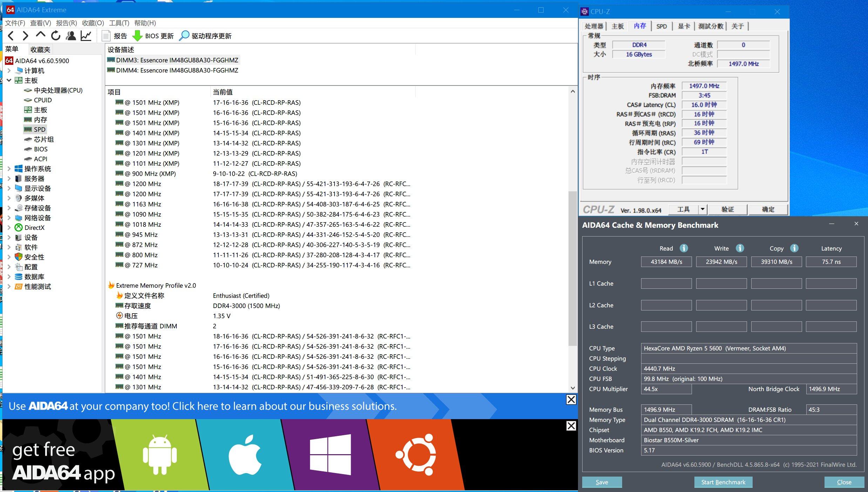
Task: Open the user icon in the AIDA64 toolbar
Action: 71,36
